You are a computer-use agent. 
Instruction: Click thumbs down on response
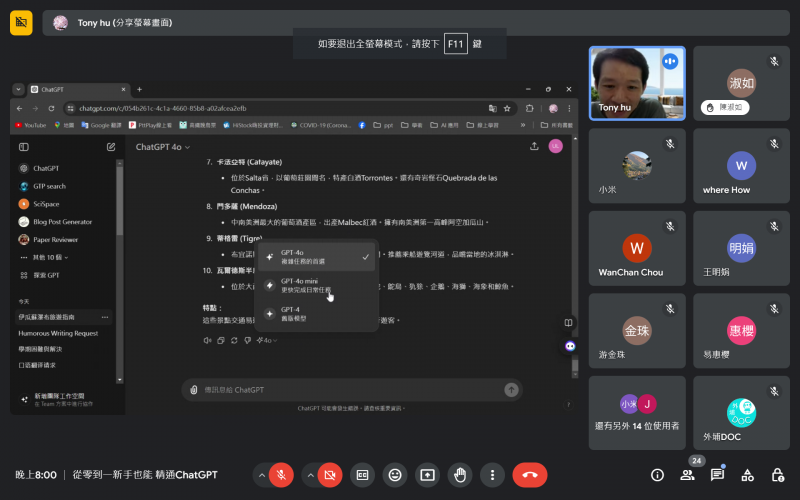[x=247, y=340]
